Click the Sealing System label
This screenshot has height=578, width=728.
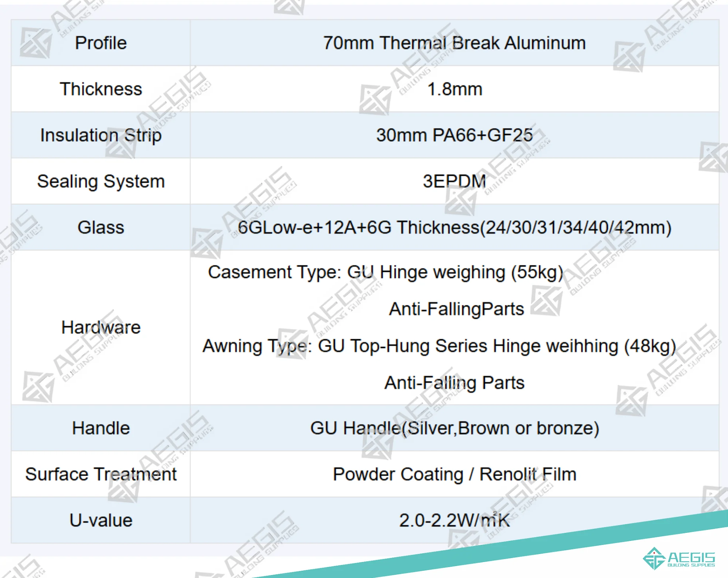(101, 181)
